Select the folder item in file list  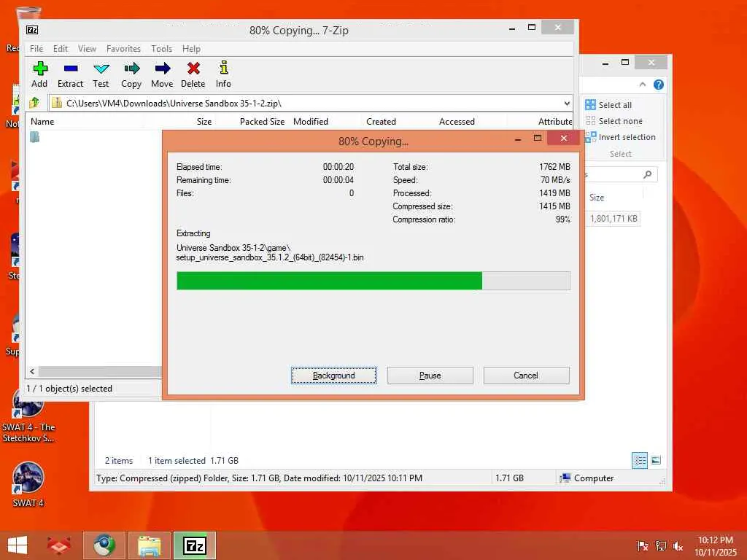pyautogui.click(x=34, y=137)
